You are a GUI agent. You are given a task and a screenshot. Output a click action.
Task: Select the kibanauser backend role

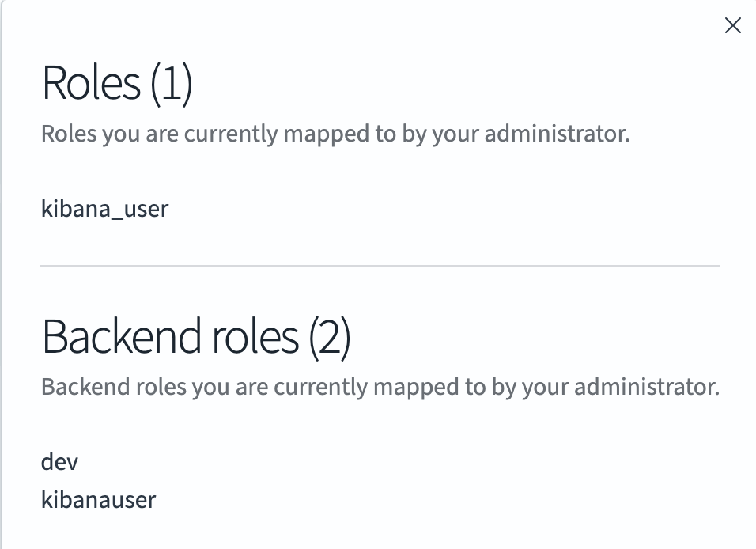[x=98, y=500]
